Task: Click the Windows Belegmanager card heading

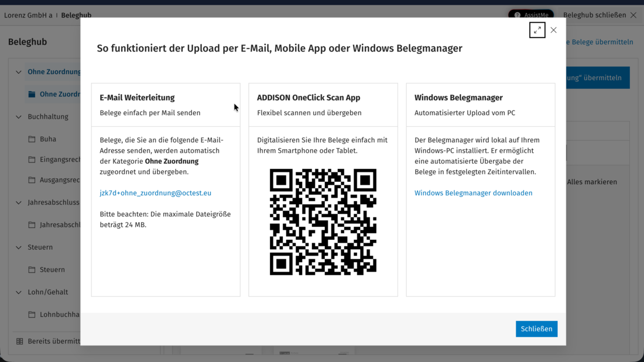Action: (x=458, y=98)
